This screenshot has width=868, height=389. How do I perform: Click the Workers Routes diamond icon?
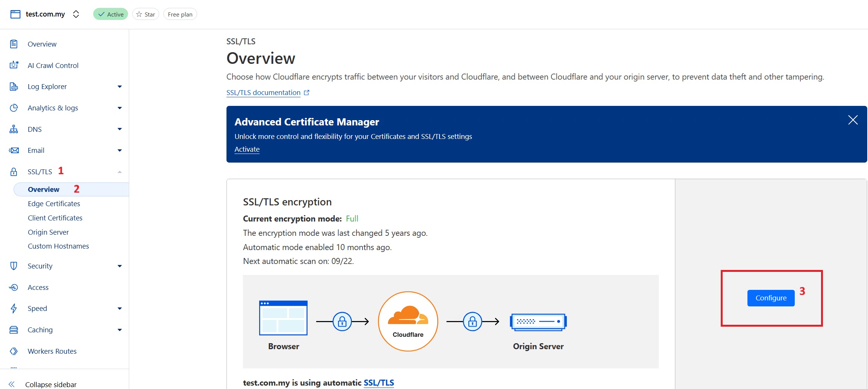[x=14, y=351]
